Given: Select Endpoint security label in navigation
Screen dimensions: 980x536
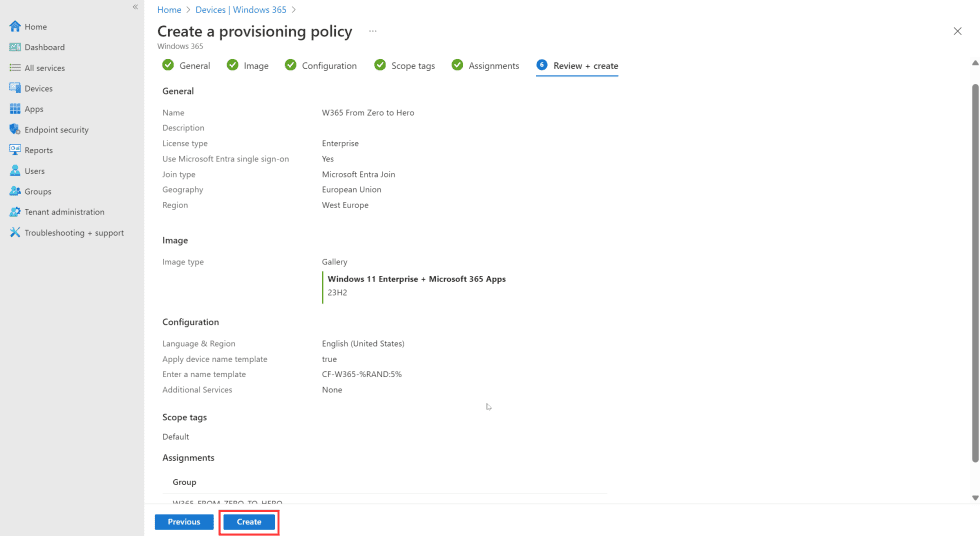Looking at the screenshot, I should click(56, 130).
